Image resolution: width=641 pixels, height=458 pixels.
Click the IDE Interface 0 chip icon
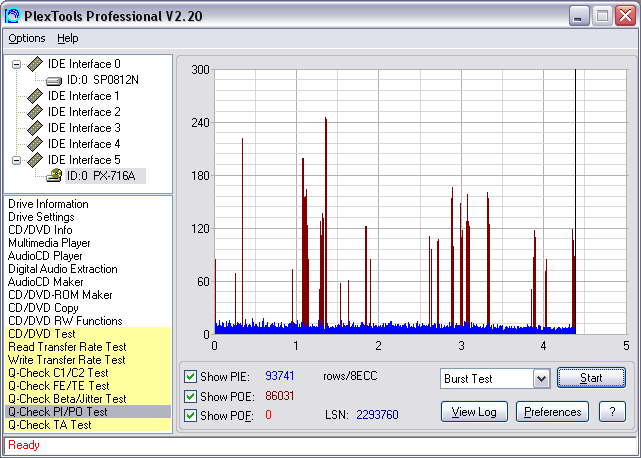[x=35, y=64]
